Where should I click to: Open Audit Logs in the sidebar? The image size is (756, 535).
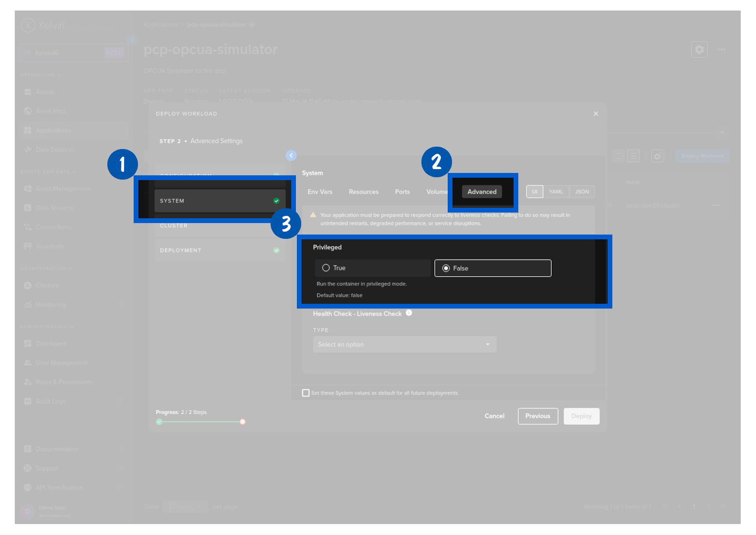(x=50, y=401)
